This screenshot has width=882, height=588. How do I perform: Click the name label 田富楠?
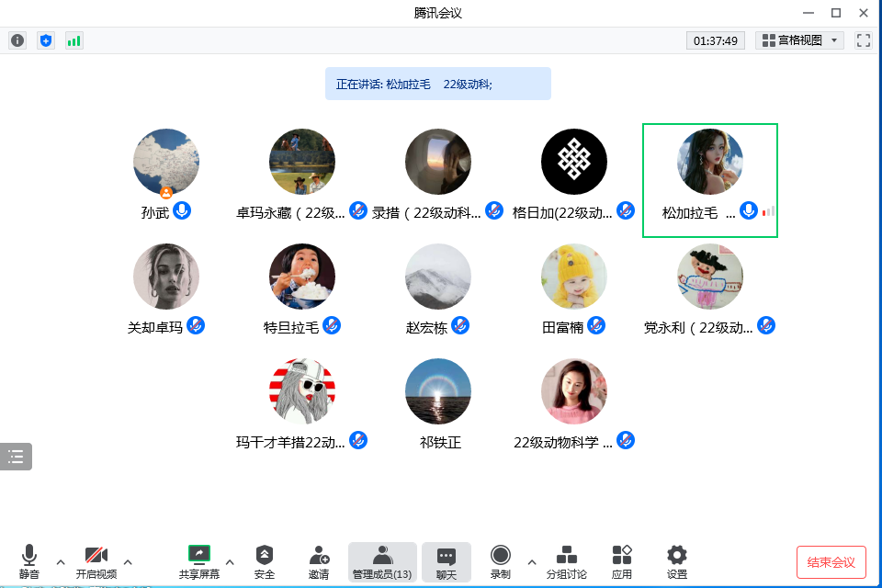[x=562, y=328]
